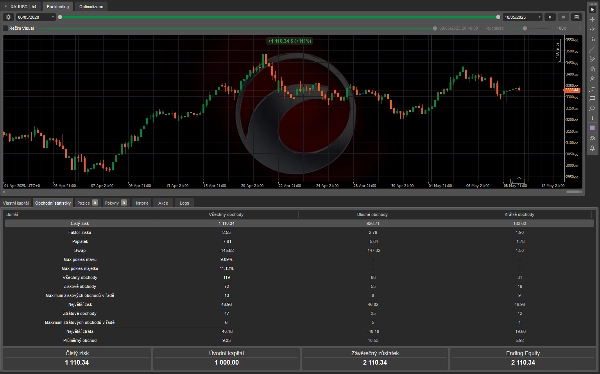
Task: Select the Max pokles zůstatku row
Action: pos(299,260)
